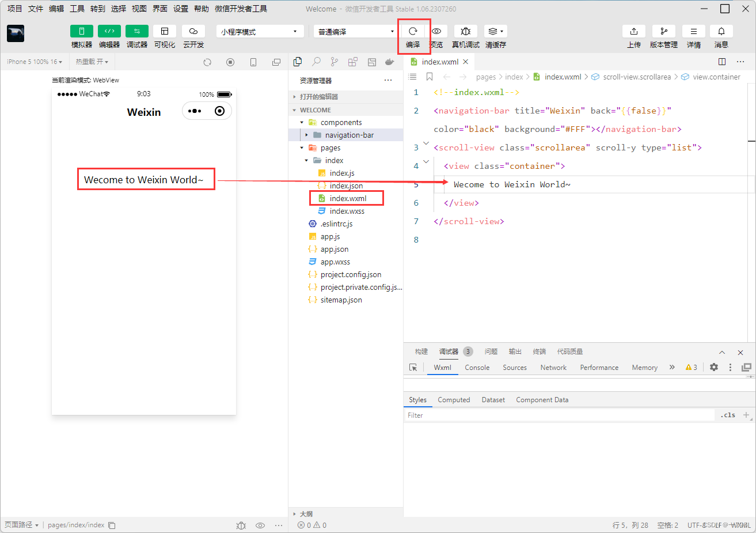
Task: Open project.config.json file
Action: coord(345,274)
